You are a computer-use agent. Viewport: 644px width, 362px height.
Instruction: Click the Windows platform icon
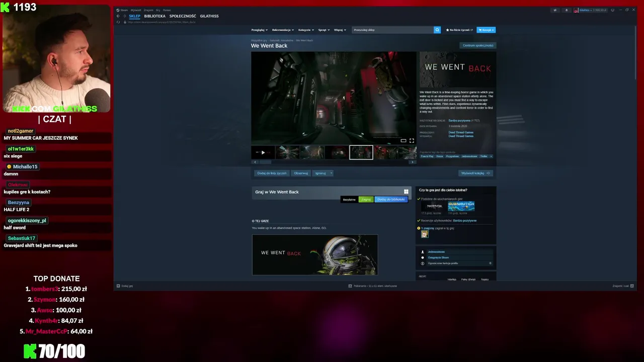click(x=406, y=192)
